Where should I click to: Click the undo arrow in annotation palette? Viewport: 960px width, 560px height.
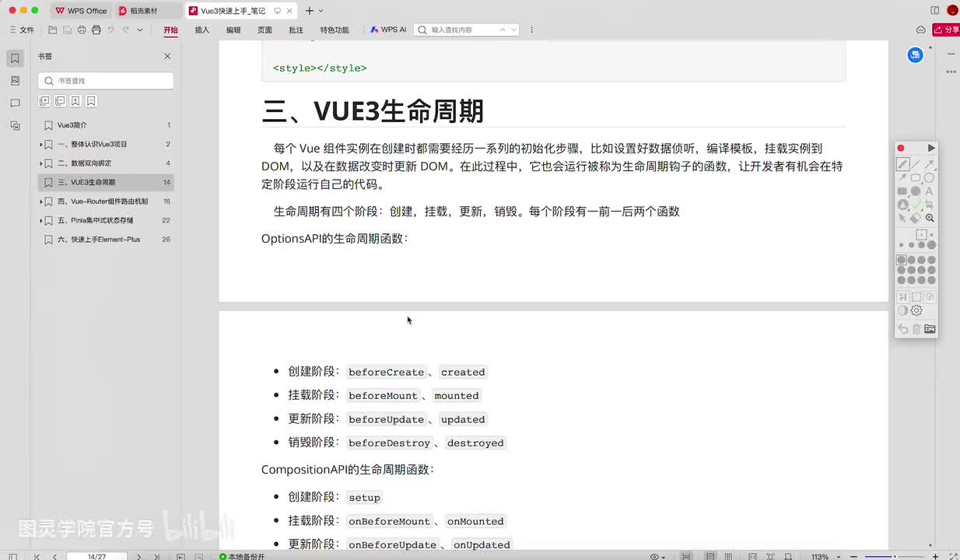click(902, 329)
